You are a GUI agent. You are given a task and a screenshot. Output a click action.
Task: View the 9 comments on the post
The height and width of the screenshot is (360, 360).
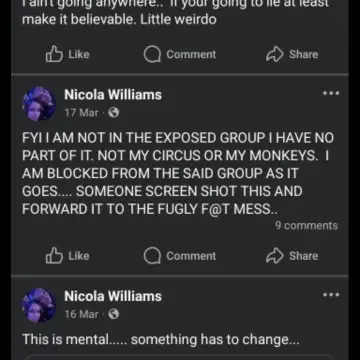pos(306,226)
